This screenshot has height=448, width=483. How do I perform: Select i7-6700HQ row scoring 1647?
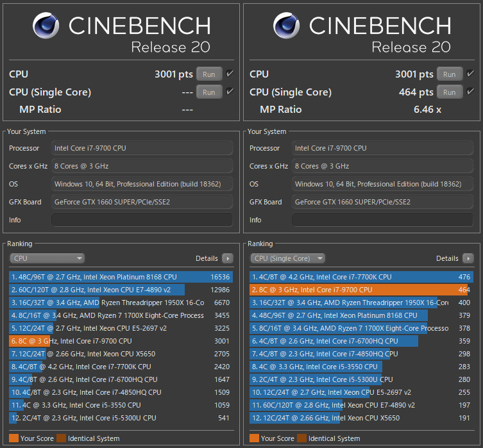(x=121, y=379)
